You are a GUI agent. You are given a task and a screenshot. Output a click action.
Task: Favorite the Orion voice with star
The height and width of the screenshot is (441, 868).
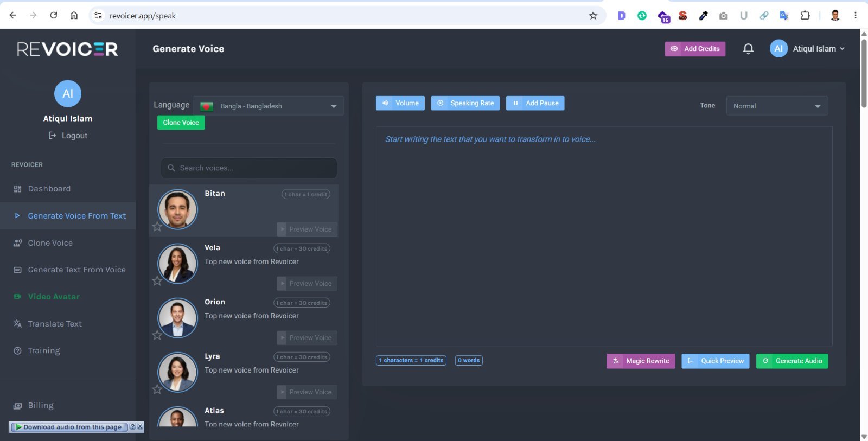(157, 335)
